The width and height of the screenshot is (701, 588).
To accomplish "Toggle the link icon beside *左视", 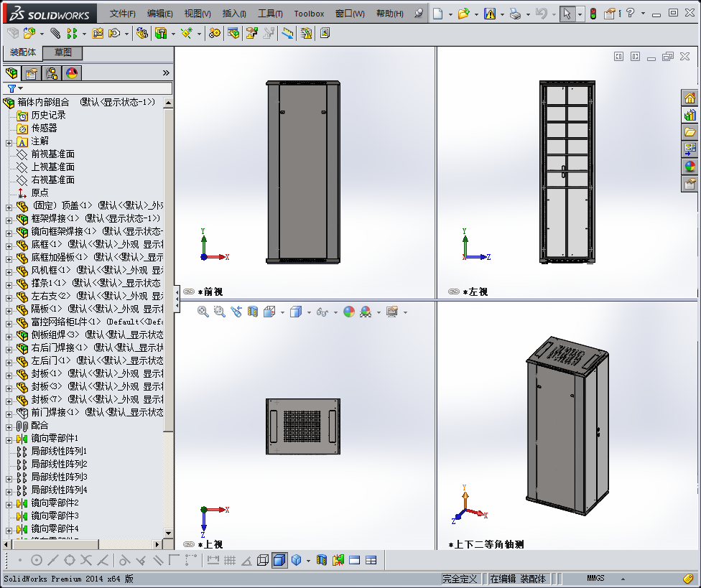I will [454, 291].
